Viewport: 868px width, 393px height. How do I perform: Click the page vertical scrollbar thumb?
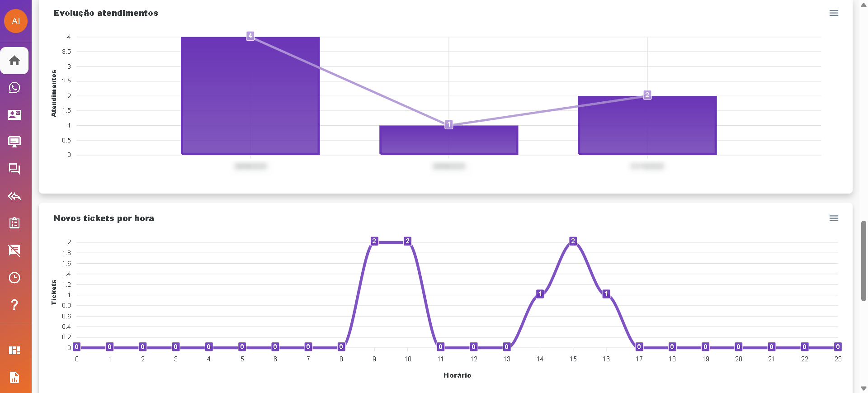pos(863,260)
